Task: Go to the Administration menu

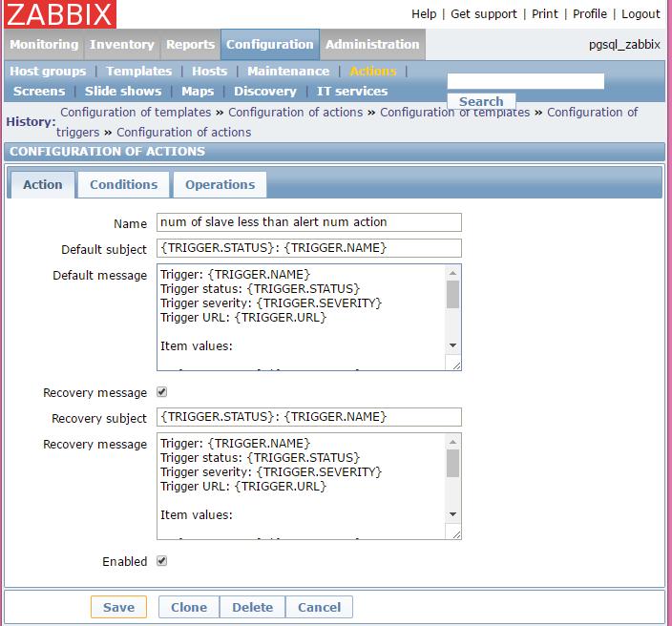Action: pos(371,45)
